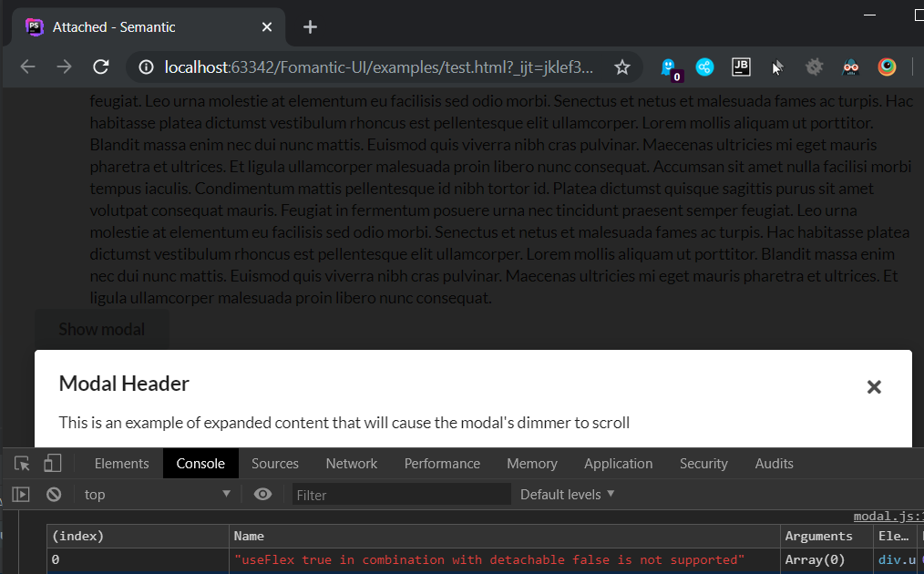Expand the Array(0) arguments value
Screen dimensions: 924x574
pyautogui.click(x=815, y=559)
